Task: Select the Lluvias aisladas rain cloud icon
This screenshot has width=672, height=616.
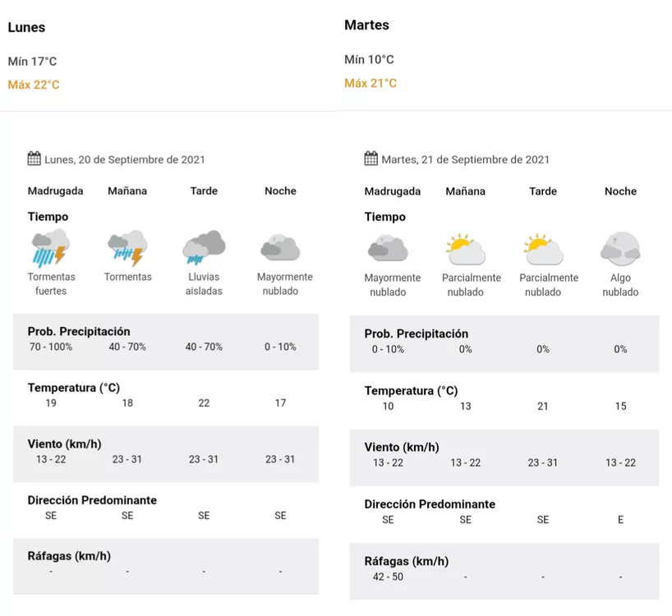Action: (203, 246)
